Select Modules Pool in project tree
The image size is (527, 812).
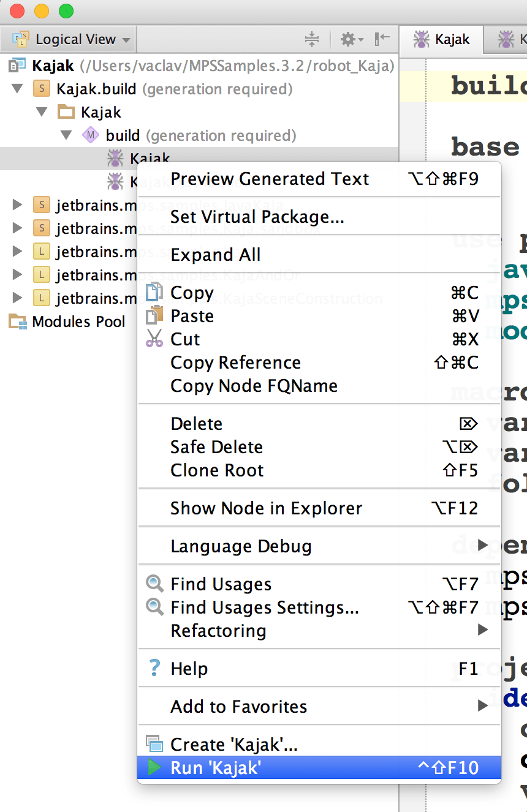point(78,321)
